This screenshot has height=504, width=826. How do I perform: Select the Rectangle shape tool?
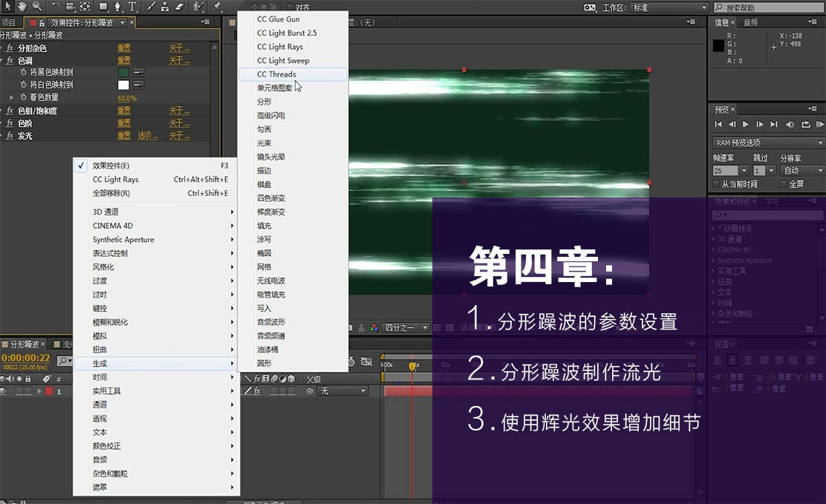[103, 7]
